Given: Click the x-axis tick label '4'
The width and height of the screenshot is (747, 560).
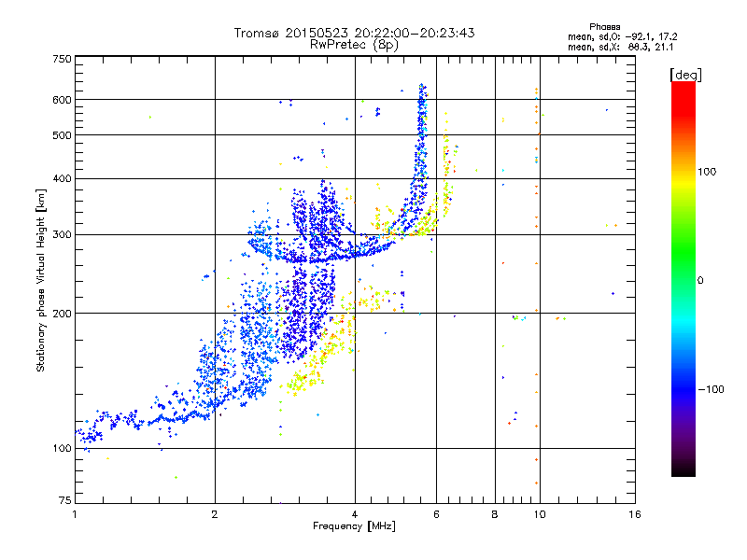Looking at the screenshot, I should (355, 514).
